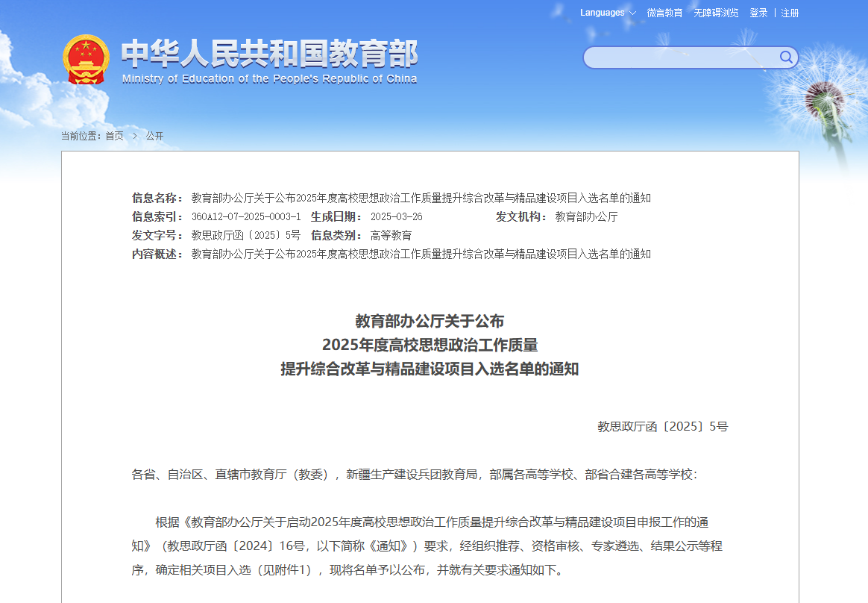Open the Languages dropdown menu
Screen dimensions: 868x603
pos(603,13)
